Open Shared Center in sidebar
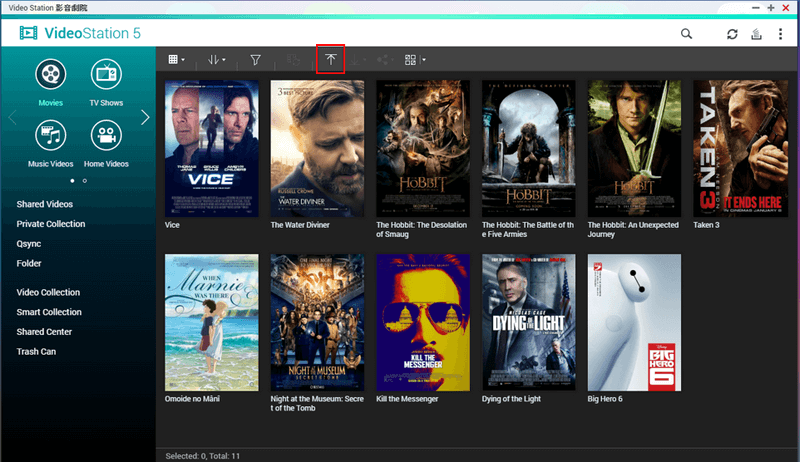 (x=44, y=332)
